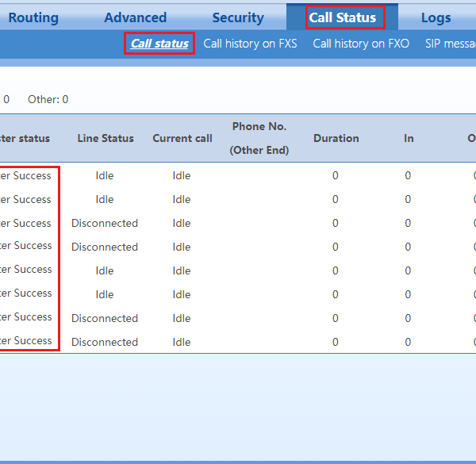Screen dimensions: 476x464
Task: Switch to the Advanced tab
Action: point(135,17)
